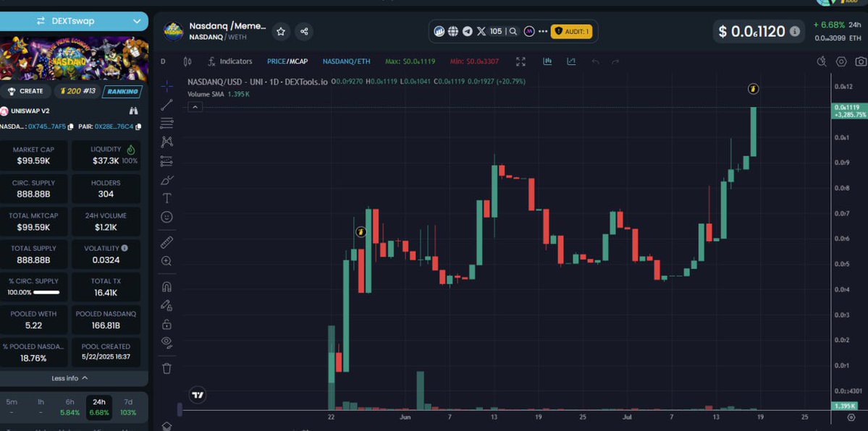Open the RANKING button

tap(122, 91)
